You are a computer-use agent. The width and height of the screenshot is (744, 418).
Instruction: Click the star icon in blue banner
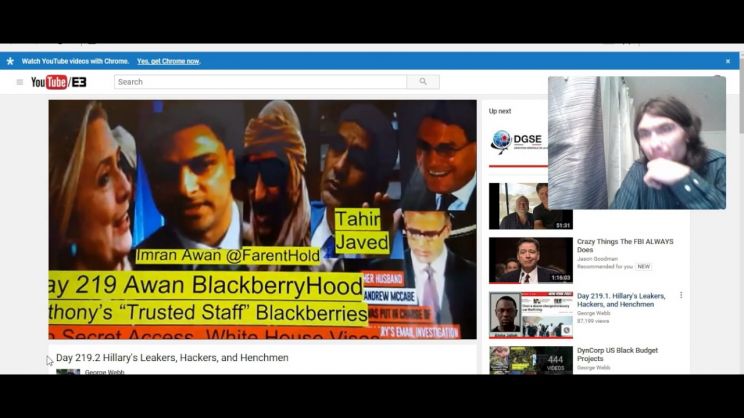[10, 61]
